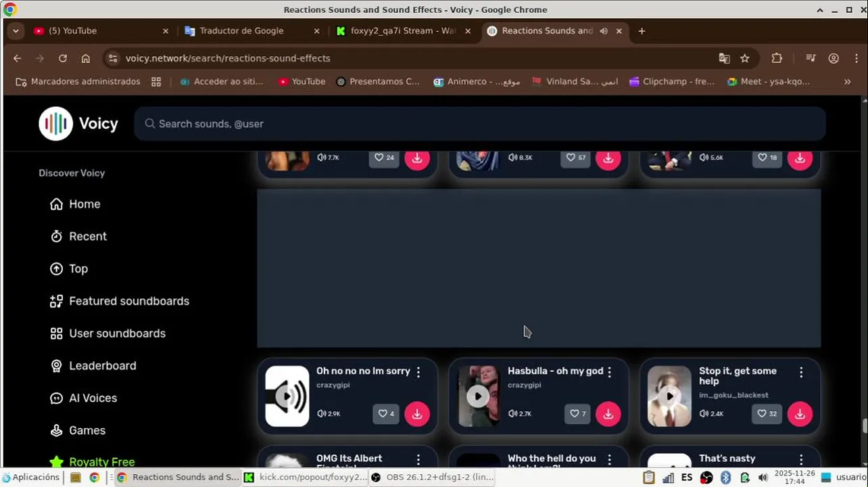Open im_goku_blackest user profile
The image size is (868, 487).
733,396
